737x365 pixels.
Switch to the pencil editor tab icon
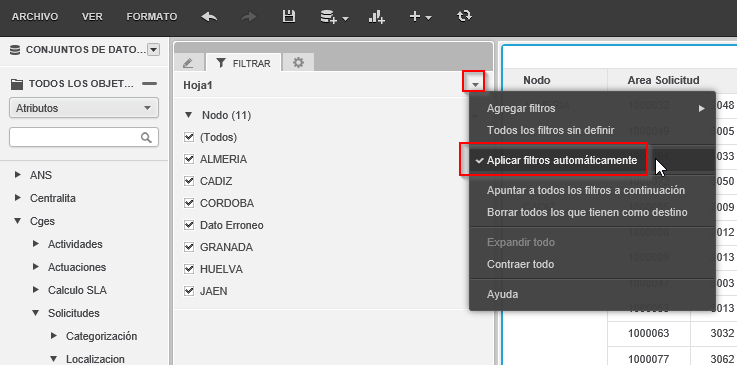pyautogui.click(x=188, y=62)
